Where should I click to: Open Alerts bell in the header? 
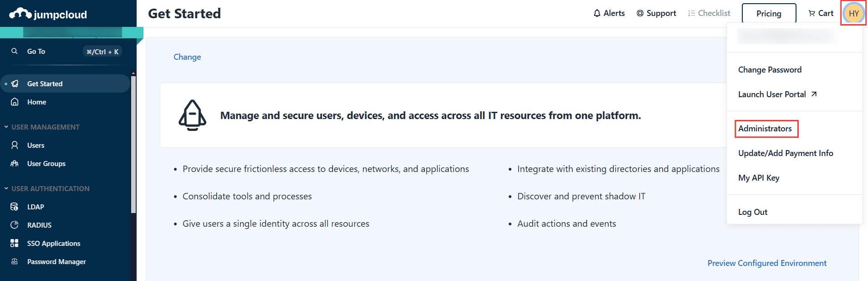609,13
